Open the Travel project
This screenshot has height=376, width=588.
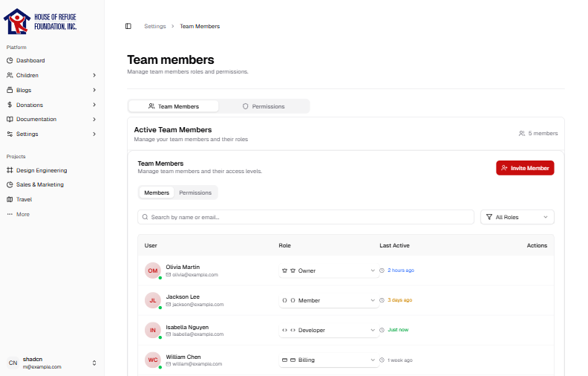pyautogui.click(x=19, y=199)
